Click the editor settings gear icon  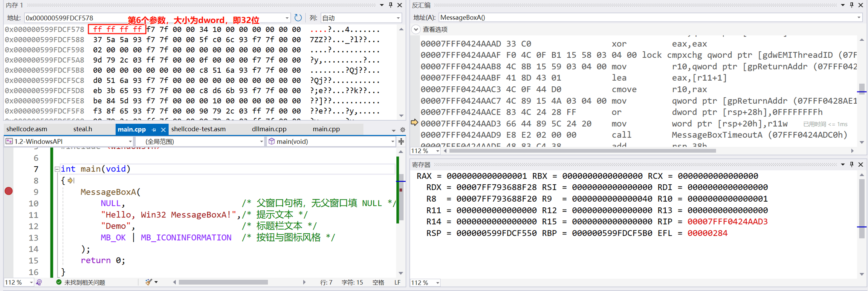coord(402,130)
